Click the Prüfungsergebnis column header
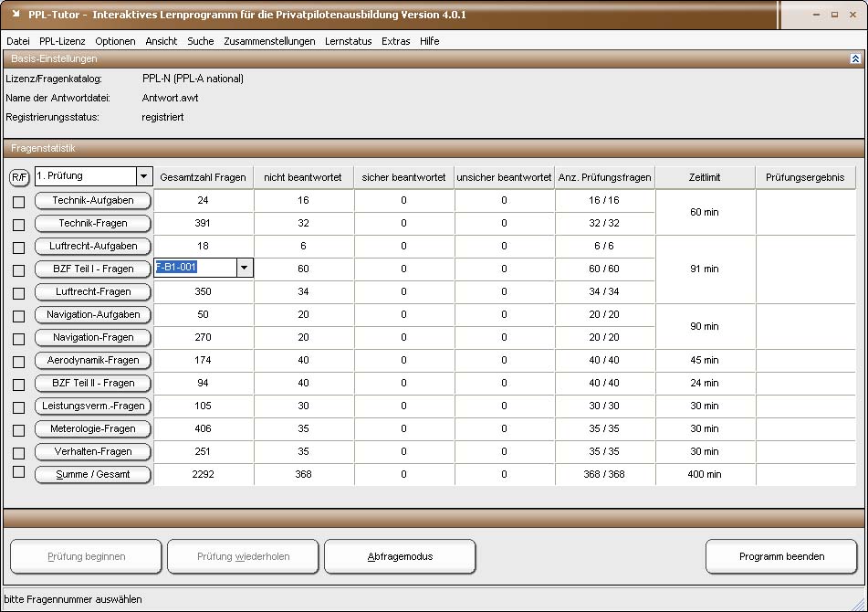The image size is (868, 612). point(805,178)
